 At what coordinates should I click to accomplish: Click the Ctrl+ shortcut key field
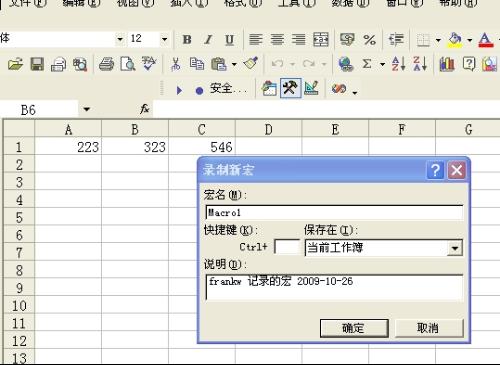pyautogui.click(x=287, y=247)
